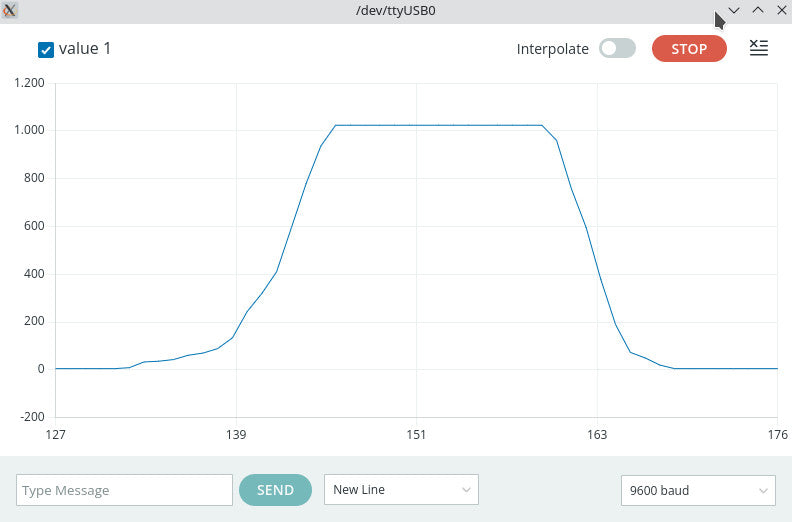Click the 'value 1' legend label

pyautogui.click(x=84, y=49)
